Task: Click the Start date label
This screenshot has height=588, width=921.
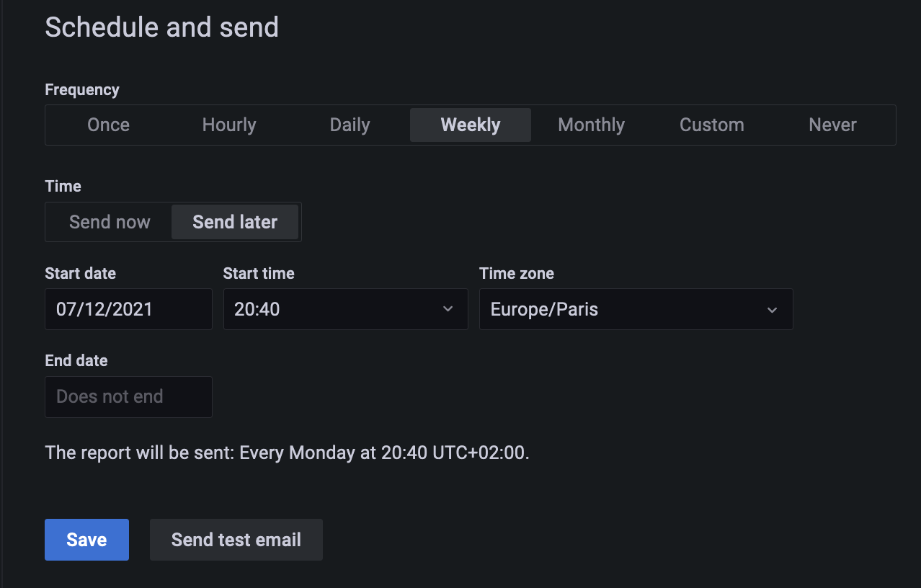Action: tap(80, 273)
